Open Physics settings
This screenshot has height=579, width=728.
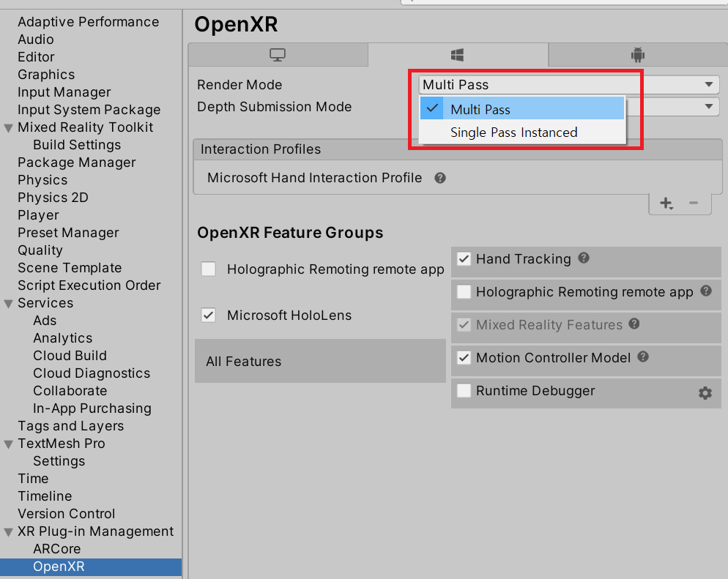42,180
